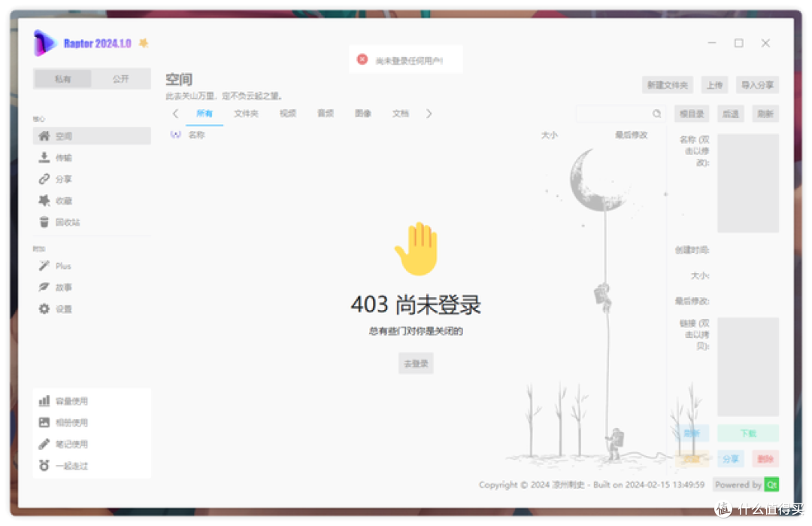Click the 相册使用 picture icon
Viewport: 812px width, 526px height.
[44, 422]
